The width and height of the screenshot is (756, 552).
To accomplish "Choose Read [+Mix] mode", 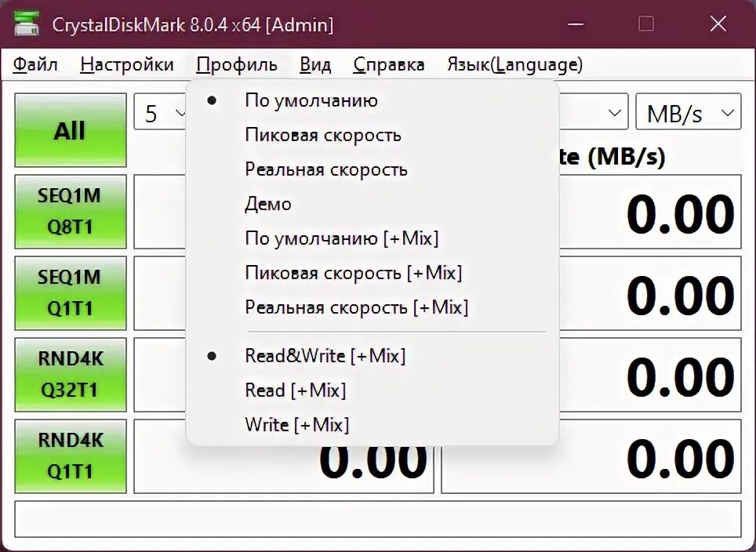I will pos(373,390).
